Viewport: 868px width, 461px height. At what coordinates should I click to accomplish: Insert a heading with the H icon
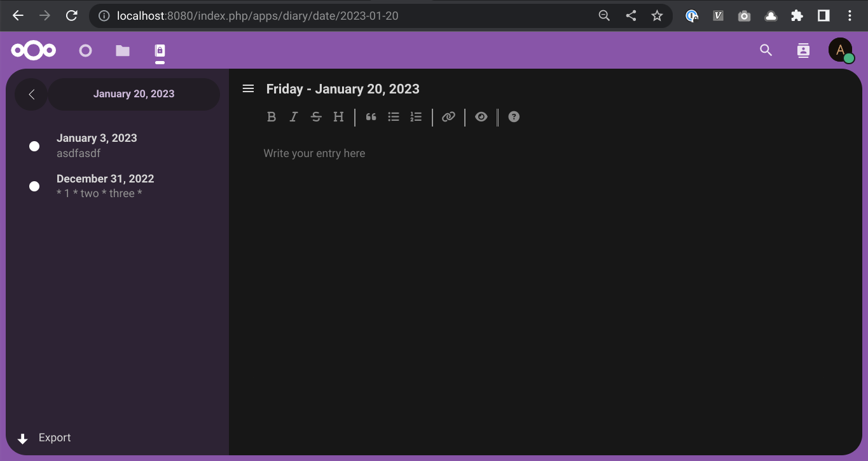[x=338, y=116]
